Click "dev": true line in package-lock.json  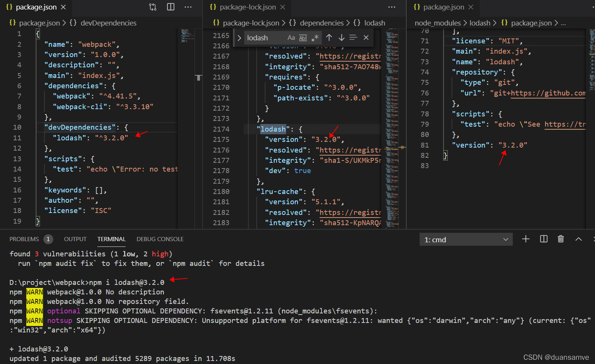[288, 170]
